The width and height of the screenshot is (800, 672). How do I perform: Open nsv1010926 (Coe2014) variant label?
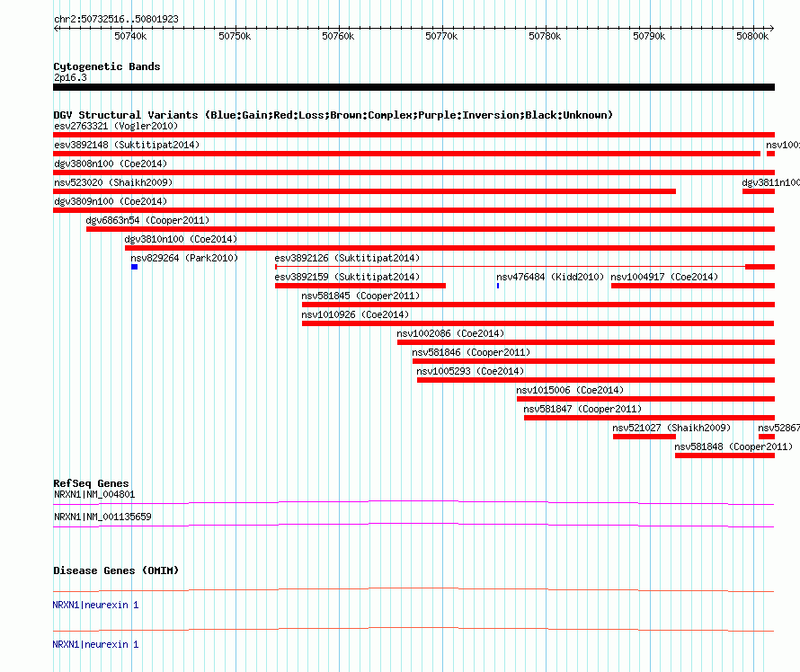point(354,314)
